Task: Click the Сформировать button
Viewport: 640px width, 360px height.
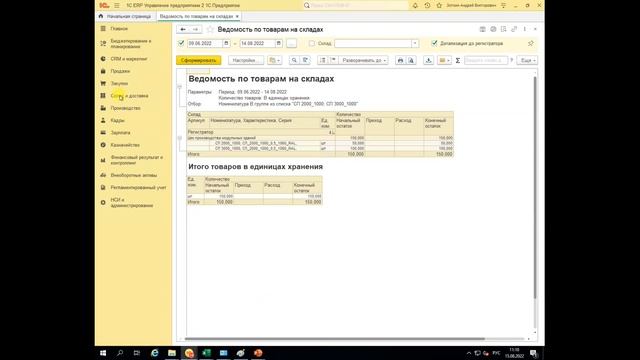Action: click(198, 60)
